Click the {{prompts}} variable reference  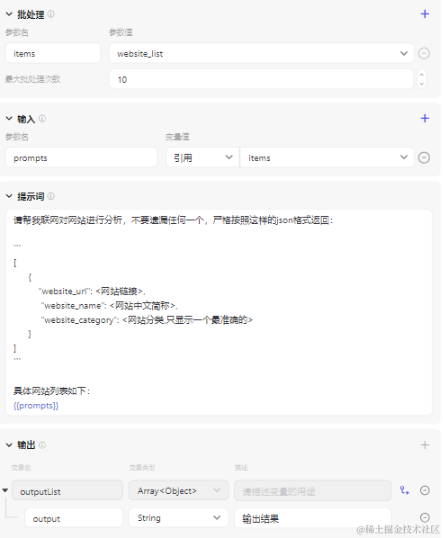(x=36, y=406)
